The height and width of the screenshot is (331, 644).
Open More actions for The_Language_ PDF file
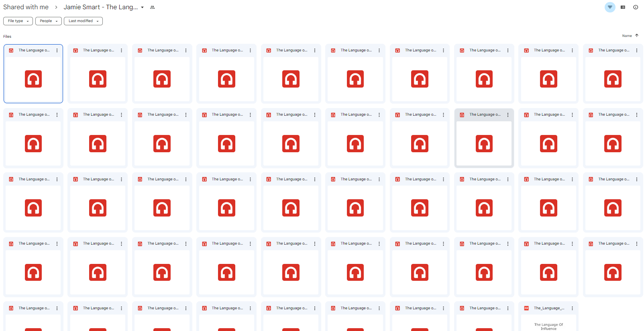[572, 308]
